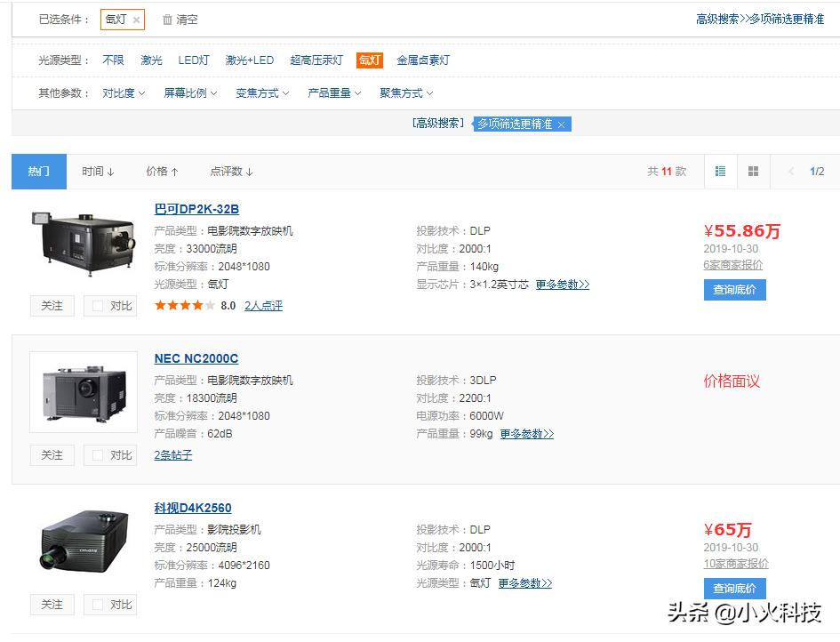
Task: Click the star rating of 巴可DP2K-32B
Action: (x=184, y=305)
